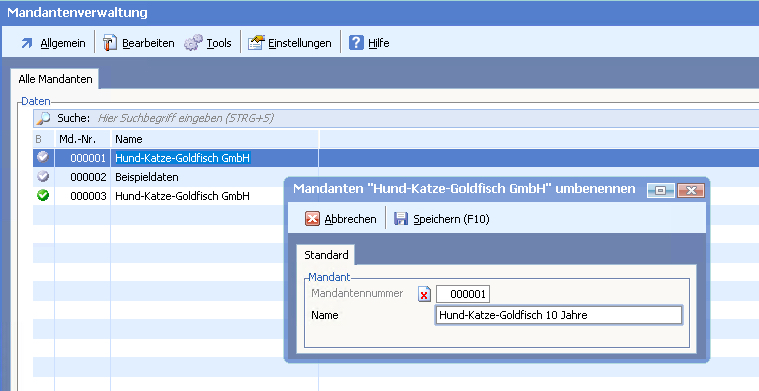Open the Tools gears icon

click(193, 43)
